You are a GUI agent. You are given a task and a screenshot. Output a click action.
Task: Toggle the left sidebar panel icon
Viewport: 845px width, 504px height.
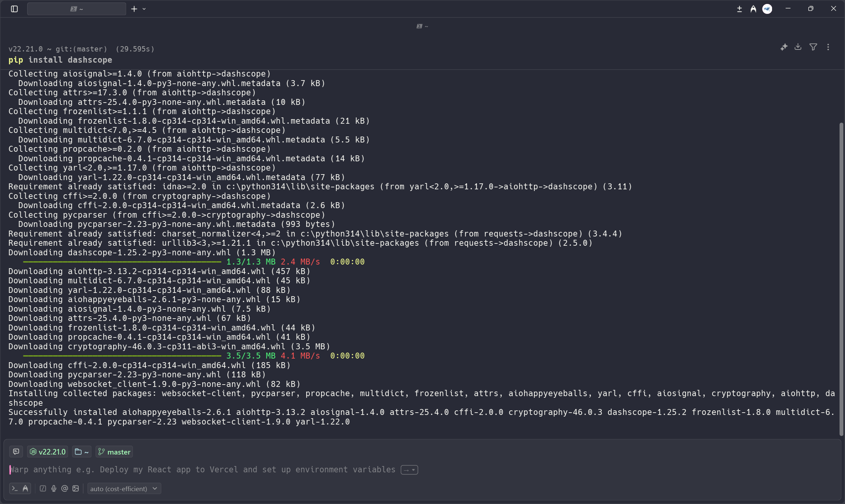coord(14,9)
